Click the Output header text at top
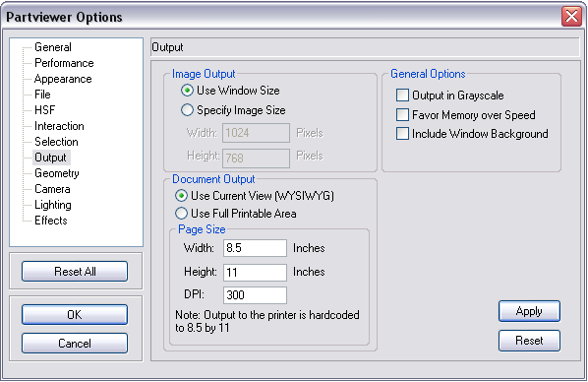This screenshot has height=382, width=588. (x=167, y=47)
